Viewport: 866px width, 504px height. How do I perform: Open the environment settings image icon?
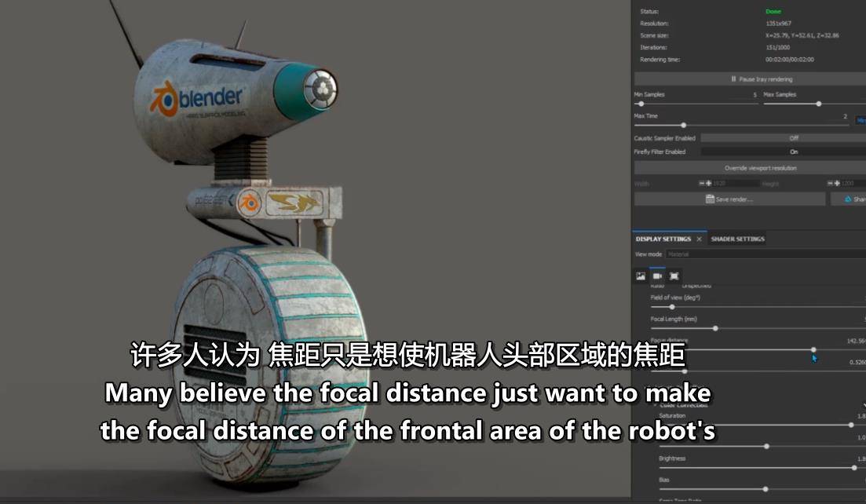coord(641,276)
